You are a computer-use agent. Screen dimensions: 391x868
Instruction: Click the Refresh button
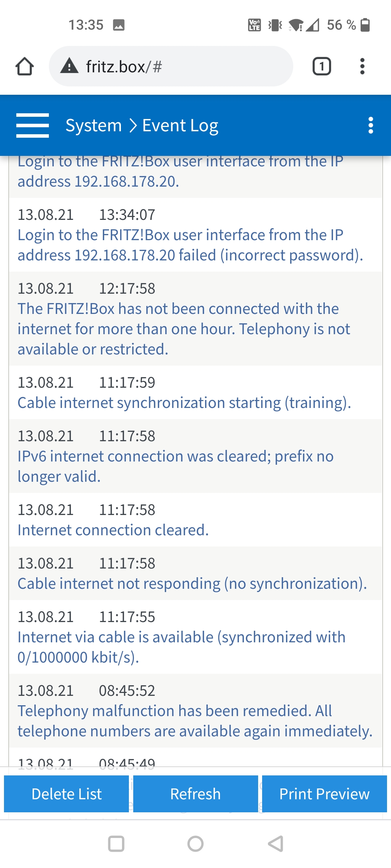tap(195, 794)
